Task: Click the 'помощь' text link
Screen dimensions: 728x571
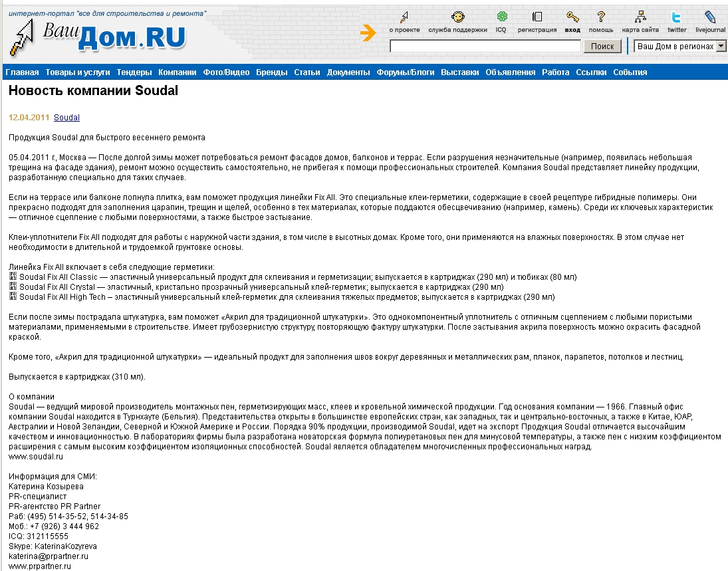Action: tap(601, 30)
